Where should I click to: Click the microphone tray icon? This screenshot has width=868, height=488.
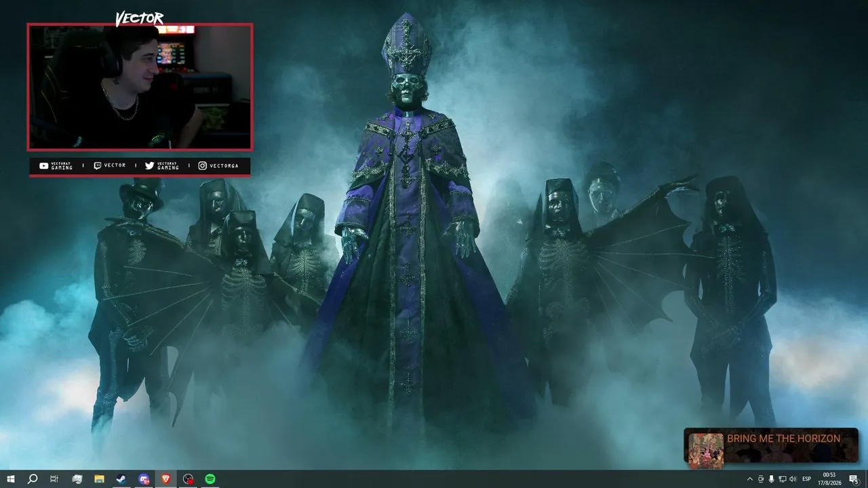pyautogui.click(x=772, y=479)
